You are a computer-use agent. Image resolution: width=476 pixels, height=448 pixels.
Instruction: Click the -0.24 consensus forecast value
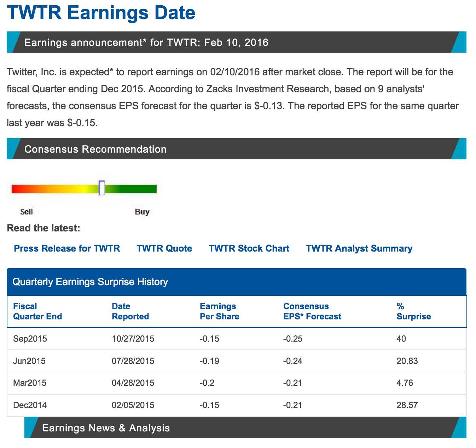pyautogui.click(x=293, y=361)
